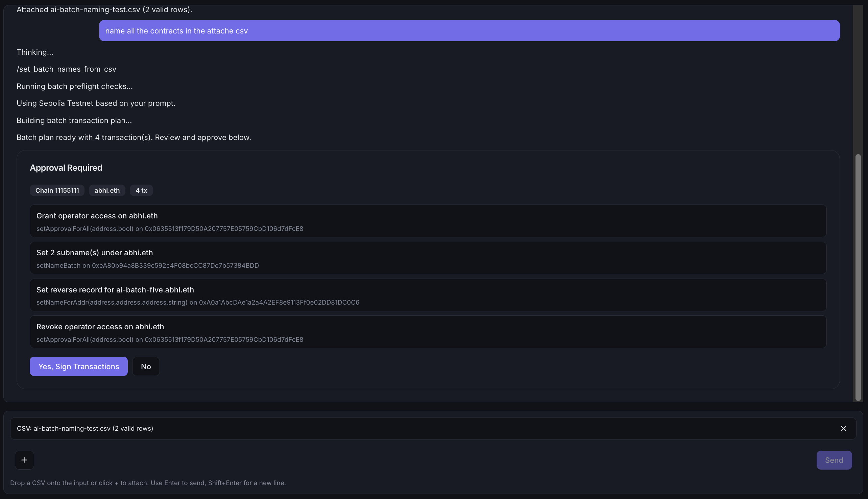The width and height of the screenshot is (868, 499).
Task: Click the user prompt message bubble
Action: (469, 31)
